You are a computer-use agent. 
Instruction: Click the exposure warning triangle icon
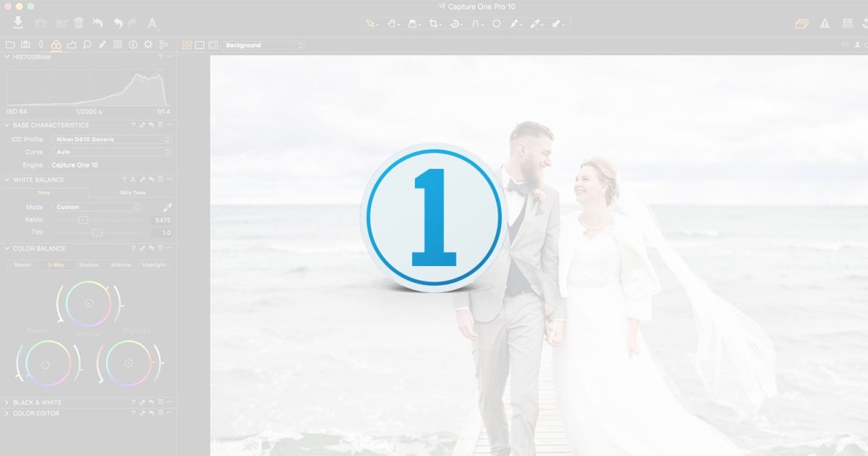[x=825, y=24]
